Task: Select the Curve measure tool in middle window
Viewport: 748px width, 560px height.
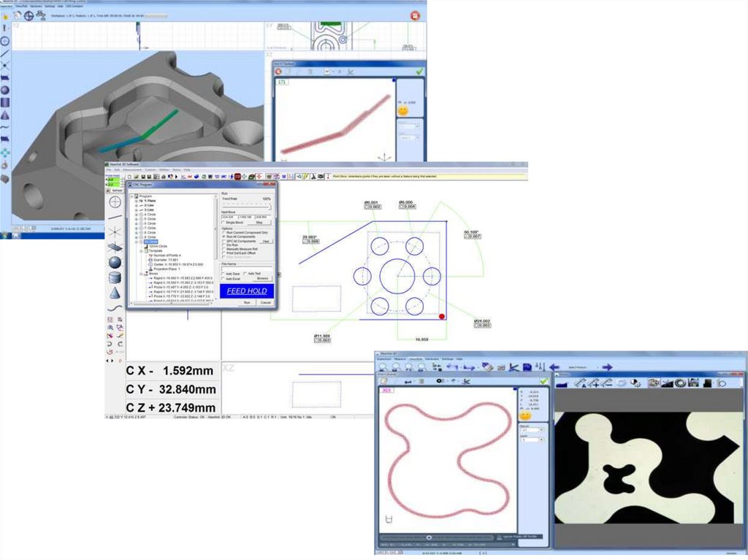Action: [x=115, y=307]
